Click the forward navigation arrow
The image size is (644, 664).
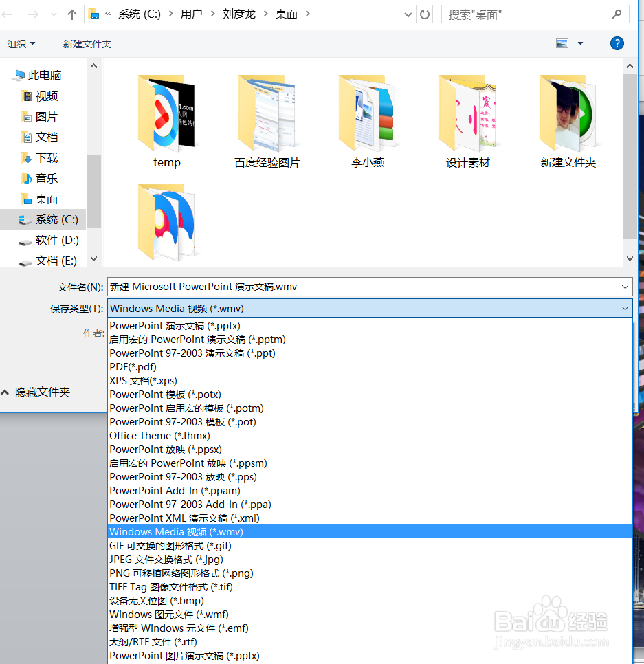click(33, 15)
